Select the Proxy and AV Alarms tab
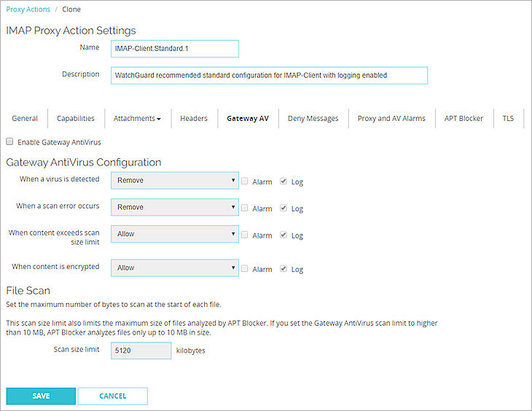532x411 pixels. pos(391,119)
